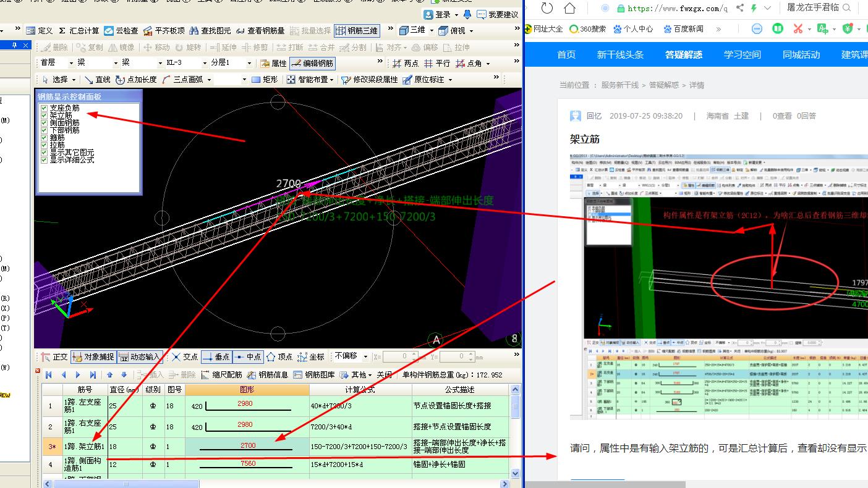This screenshot has height=488, width=868.
Task: Click 平齐板顶 align slab top tool
Action: 164,30
